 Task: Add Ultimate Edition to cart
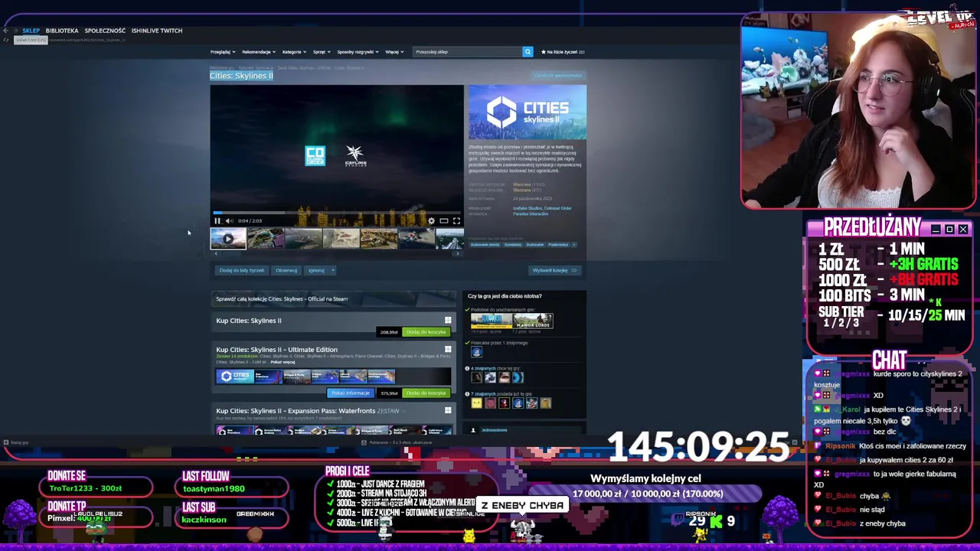pyautogui.click(x=426, y=393)
